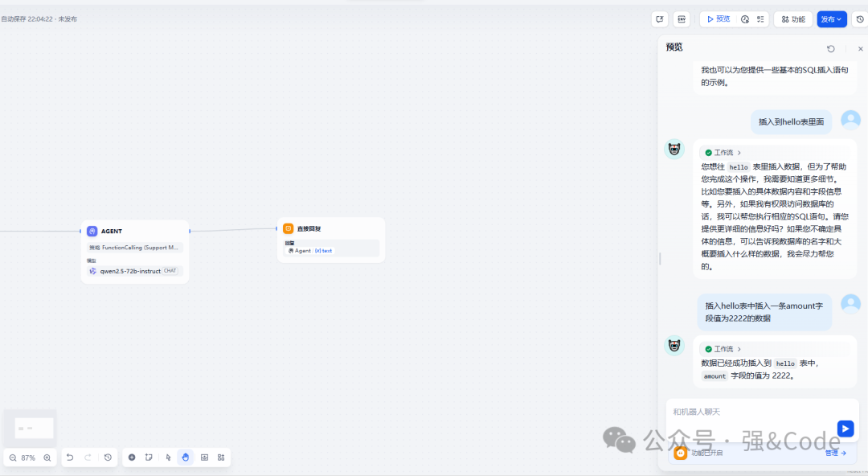Expand the first 工作流 workflow process

[x=723, y=153]
